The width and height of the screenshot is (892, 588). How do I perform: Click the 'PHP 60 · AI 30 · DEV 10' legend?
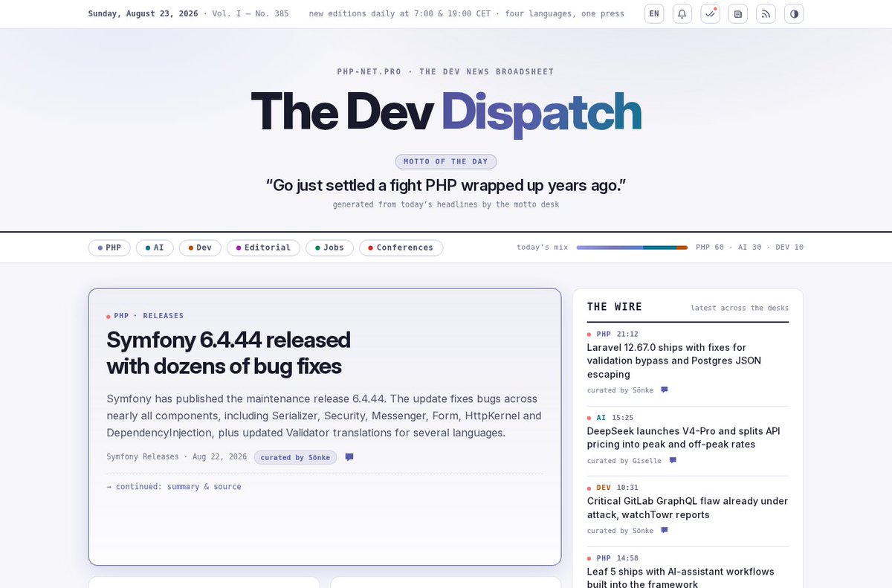749,248
